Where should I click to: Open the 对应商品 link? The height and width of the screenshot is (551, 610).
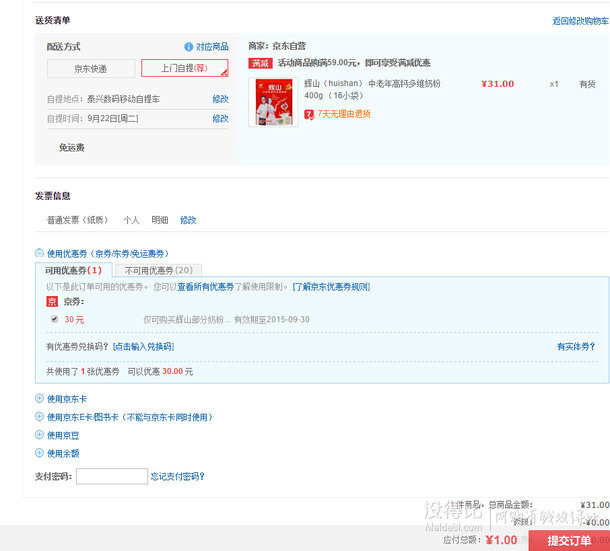212,47
